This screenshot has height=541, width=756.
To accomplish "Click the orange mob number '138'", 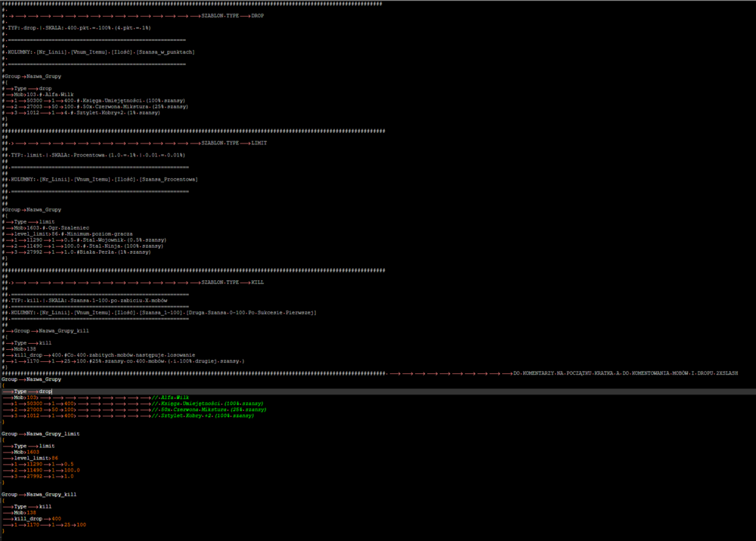I will [x=31, y=512].
